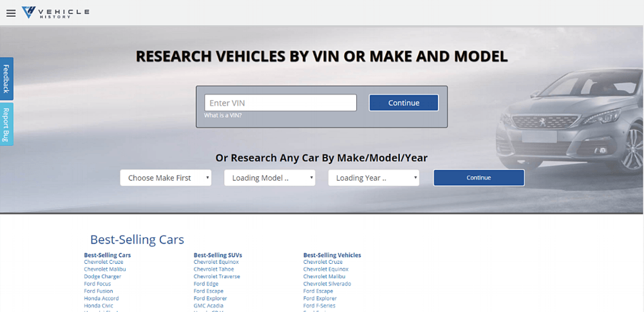Click the large Best-Selling Cars section title
This screenshot has width=644, height=312.
(x=137, y=240)
